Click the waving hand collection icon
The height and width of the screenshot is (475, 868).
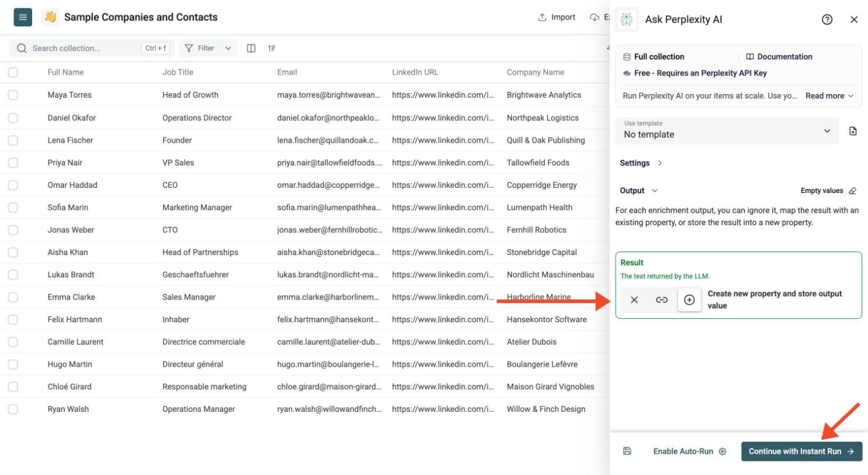[x=51, y=17]
